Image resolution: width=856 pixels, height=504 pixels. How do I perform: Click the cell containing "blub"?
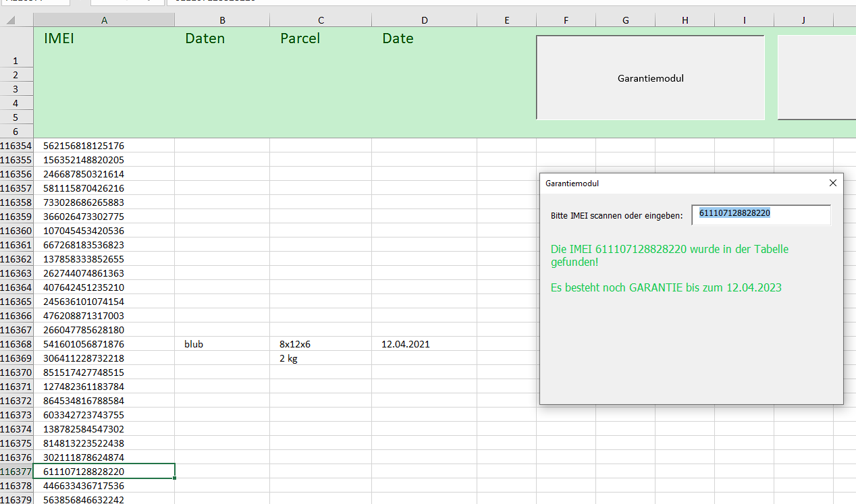tap(222, 344)
